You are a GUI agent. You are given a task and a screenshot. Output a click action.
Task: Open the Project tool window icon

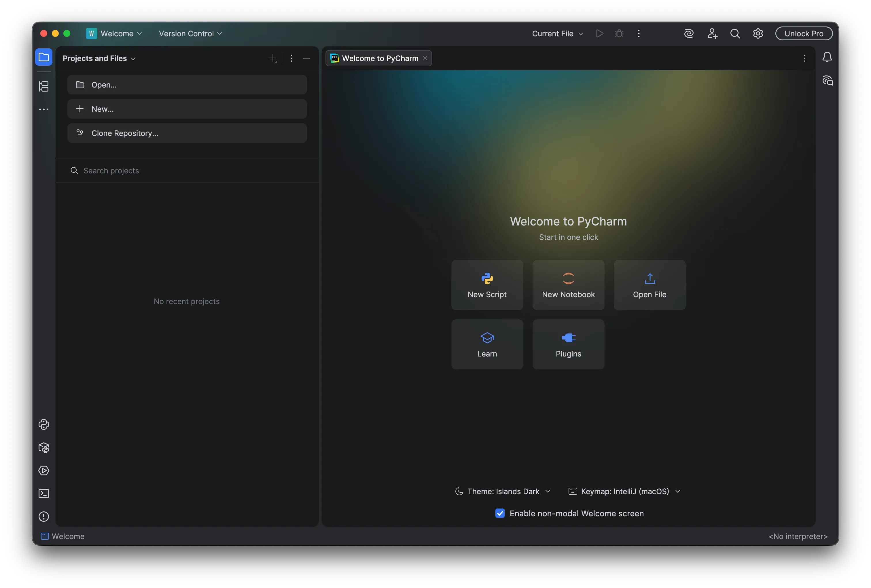44,57
